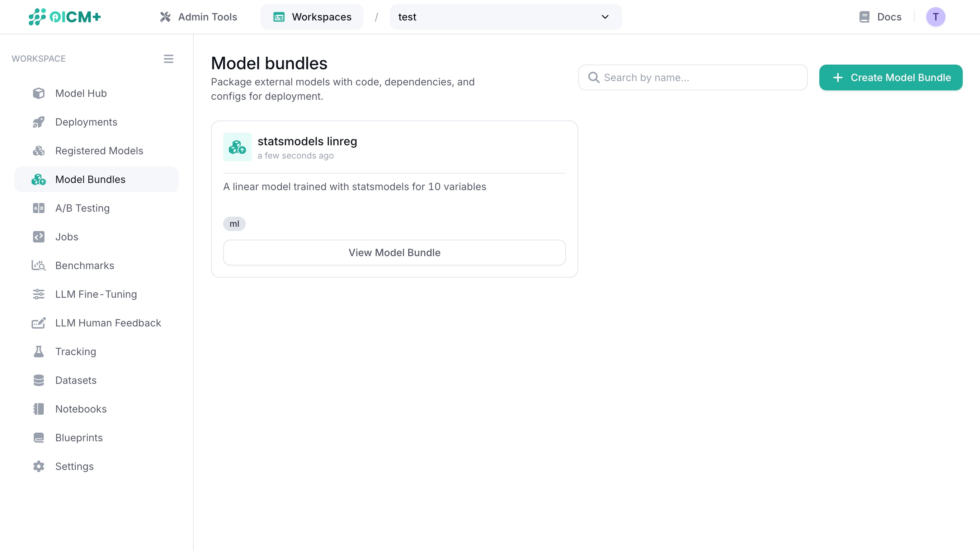
Task: Click the OICM+ logo
Action: 64,17
